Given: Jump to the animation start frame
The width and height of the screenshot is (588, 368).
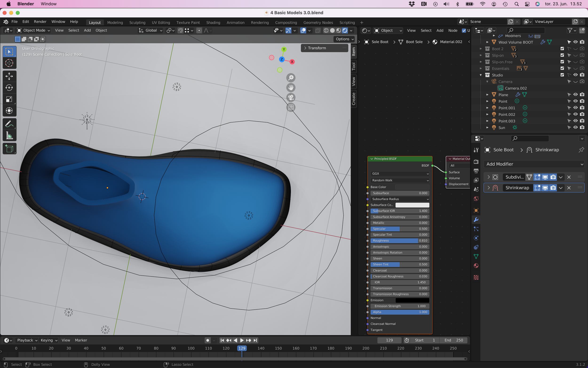Looking at the screenshot, I should click(x=222, y=340).
